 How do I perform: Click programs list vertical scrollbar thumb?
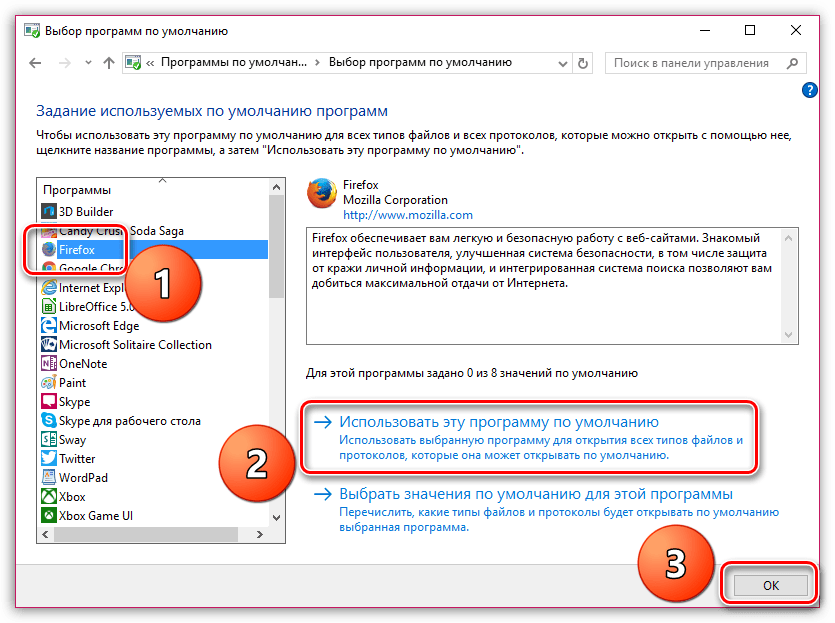tap(276, 246)
